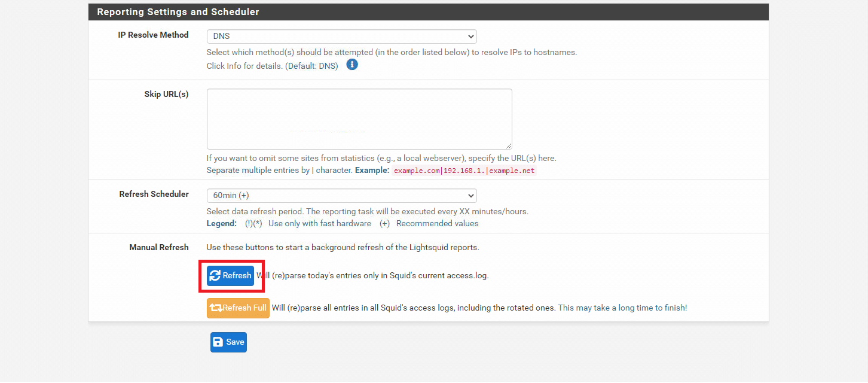Click the Skip URL(s) label
Screen dimensions: 868x383
(x=166, y=94)
